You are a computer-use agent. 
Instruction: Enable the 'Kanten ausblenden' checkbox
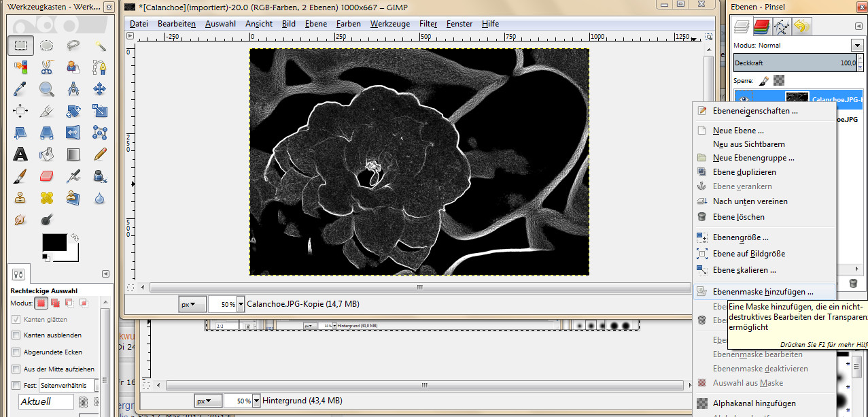pos(16,335)
